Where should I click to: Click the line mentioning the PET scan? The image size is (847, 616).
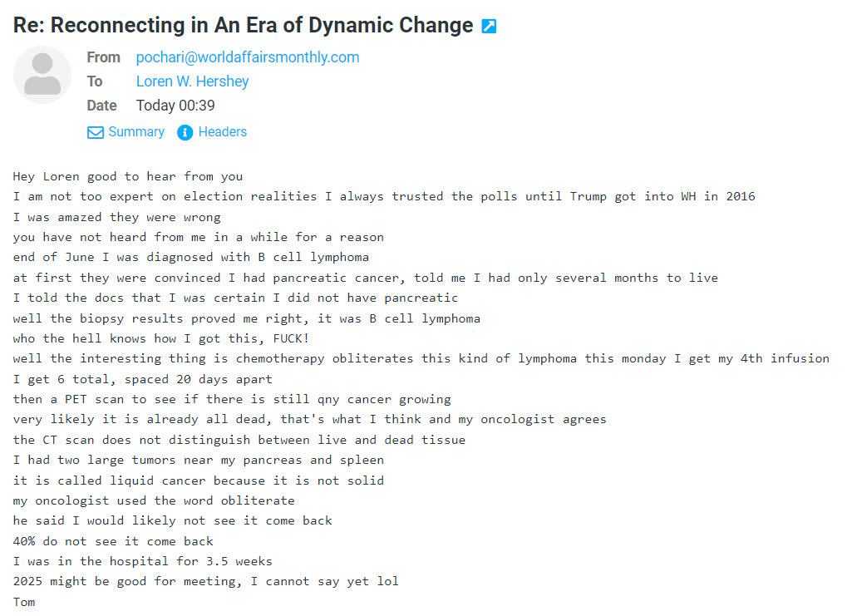coord(232,399)
